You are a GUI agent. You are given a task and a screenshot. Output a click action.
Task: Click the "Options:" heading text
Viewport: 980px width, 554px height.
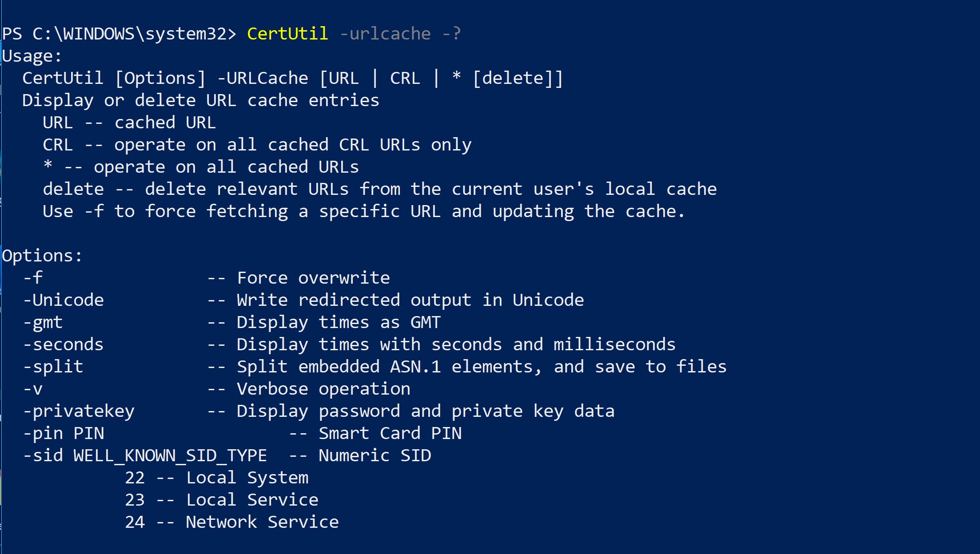42,256
